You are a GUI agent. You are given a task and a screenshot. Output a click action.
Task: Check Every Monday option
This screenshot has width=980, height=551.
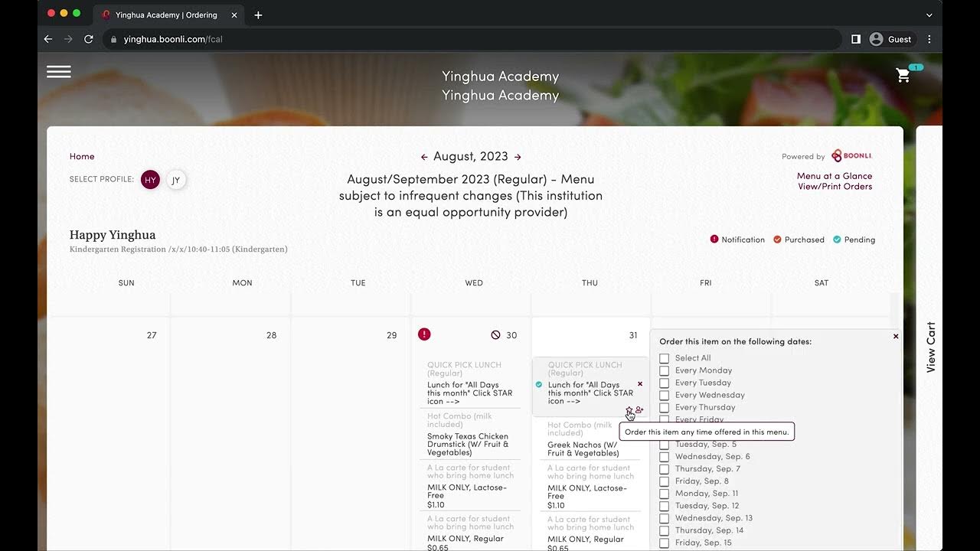point(664,370)
